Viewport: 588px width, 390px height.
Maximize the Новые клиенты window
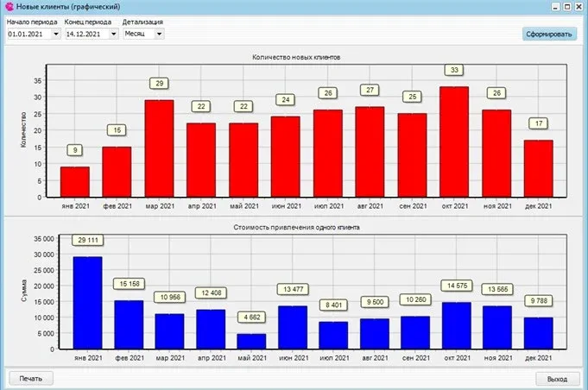567,6
